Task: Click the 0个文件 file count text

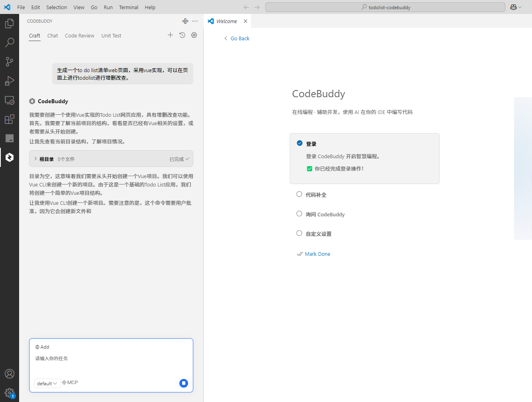Action: (66, 159)
